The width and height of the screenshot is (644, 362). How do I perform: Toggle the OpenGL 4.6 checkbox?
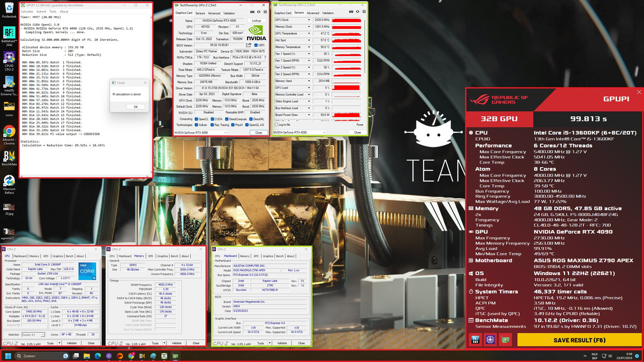(x=247, y=125)
